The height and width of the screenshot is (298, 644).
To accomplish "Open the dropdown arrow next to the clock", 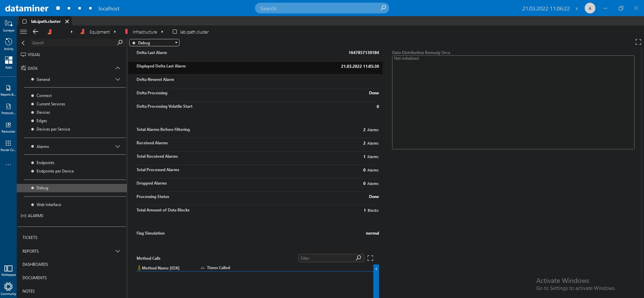I will point(577,9).
